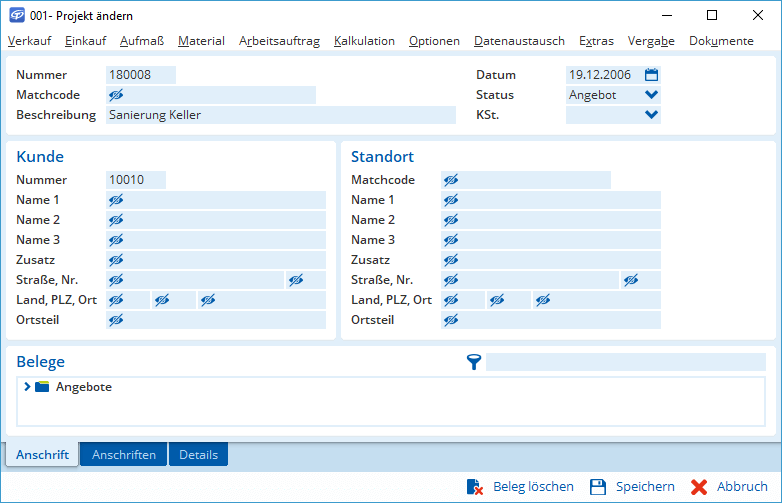
Task: Toggle visibility of Standort Matchcode
Action: coord(451,180)
